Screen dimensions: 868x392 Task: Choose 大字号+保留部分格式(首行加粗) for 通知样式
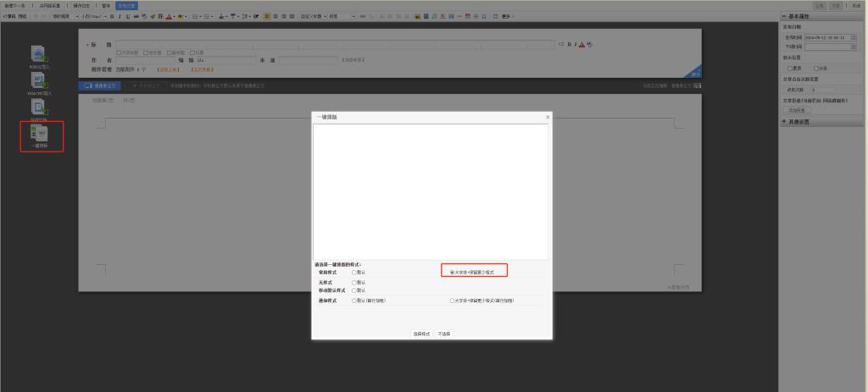coord(452,301)
